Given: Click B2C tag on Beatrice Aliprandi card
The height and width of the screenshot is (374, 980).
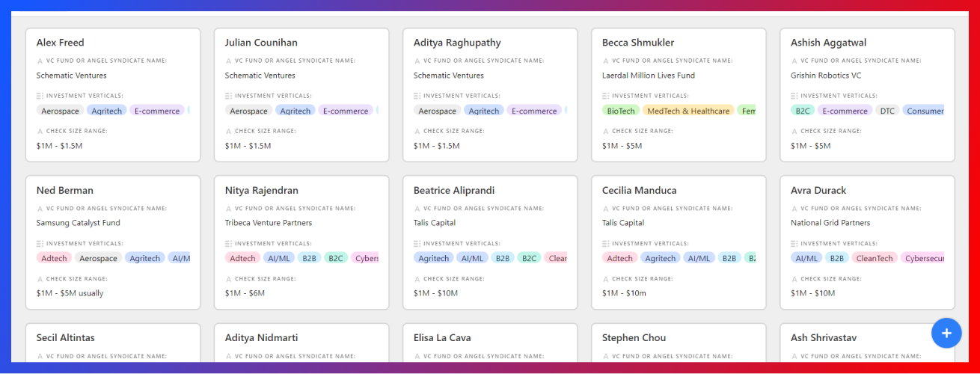Looking at the screenshot, I should (x=530, y=258).
